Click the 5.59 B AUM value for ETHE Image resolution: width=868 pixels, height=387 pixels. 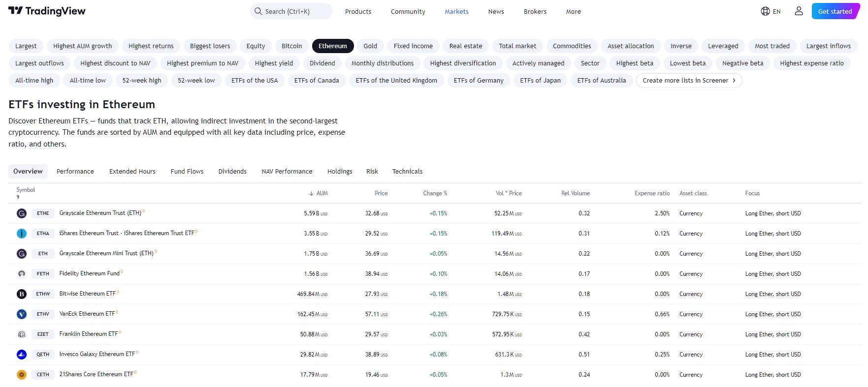(x=316, y=213)
